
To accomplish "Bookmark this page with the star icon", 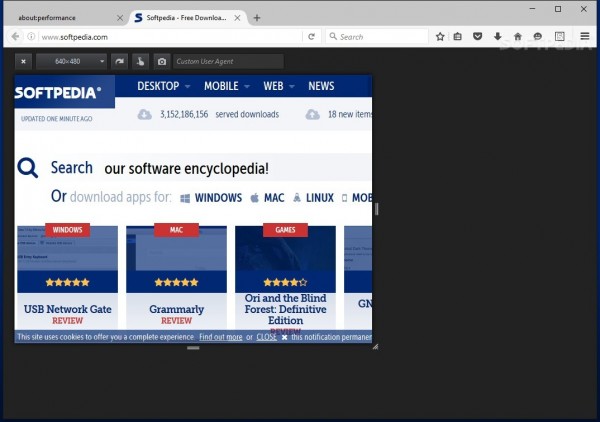I will coord(440,37).
